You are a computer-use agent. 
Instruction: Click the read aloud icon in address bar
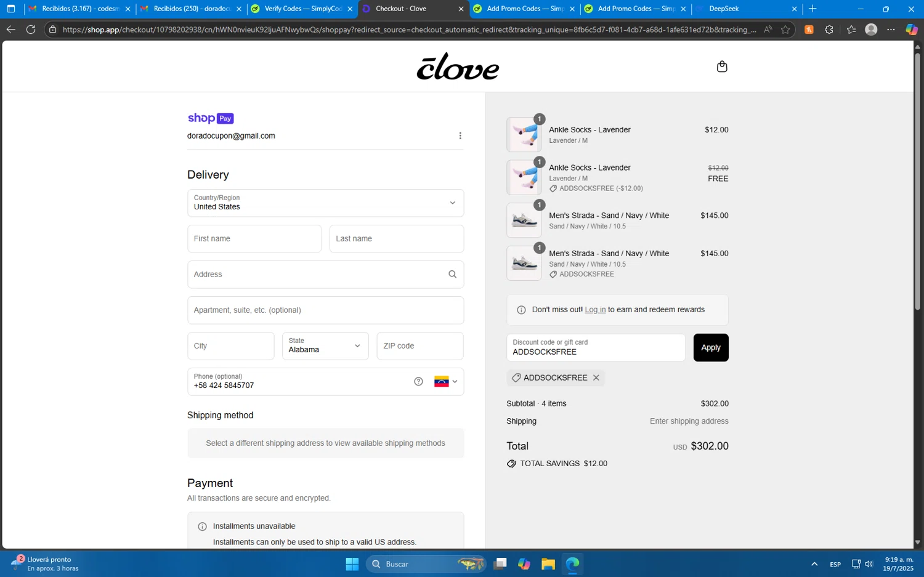pos(768,30)
